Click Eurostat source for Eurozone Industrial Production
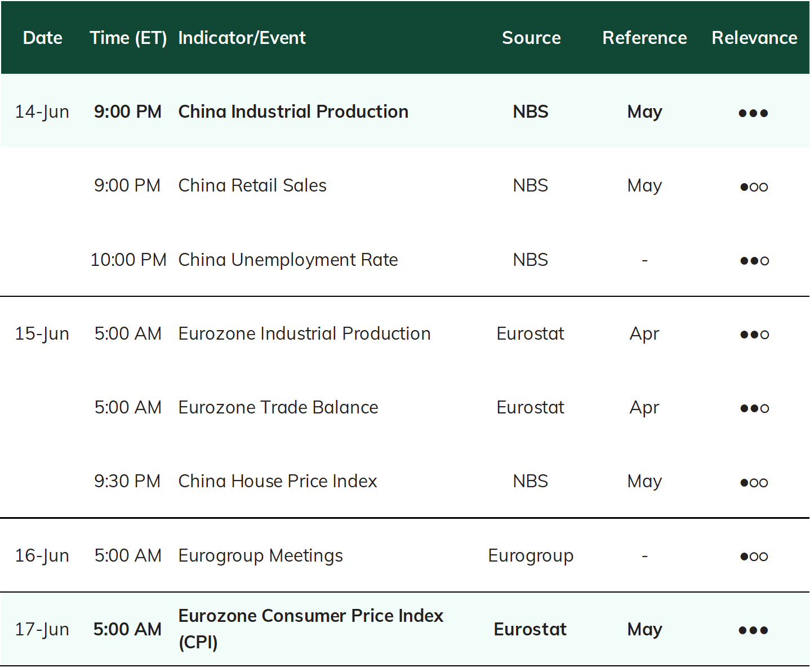The height and width of the screenshot is (672, 810). (x=531, y=333)
